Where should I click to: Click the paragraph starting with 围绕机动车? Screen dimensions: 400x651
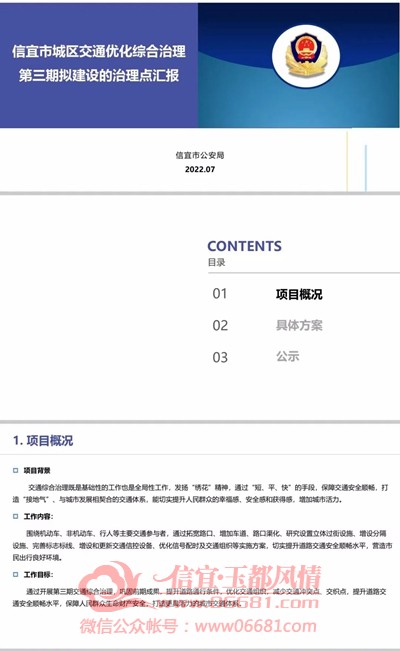(202, 545)
